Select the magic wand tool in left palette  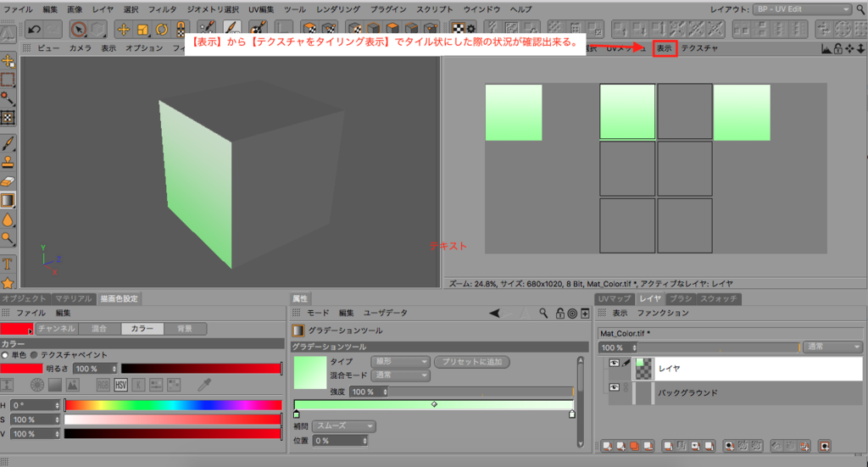8,98
